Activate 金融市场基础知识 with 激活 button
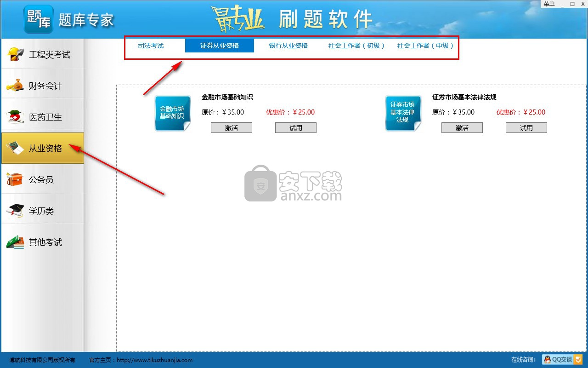Image resolution: width=588 pixels, height=368 pixels. tap(232, 128)
